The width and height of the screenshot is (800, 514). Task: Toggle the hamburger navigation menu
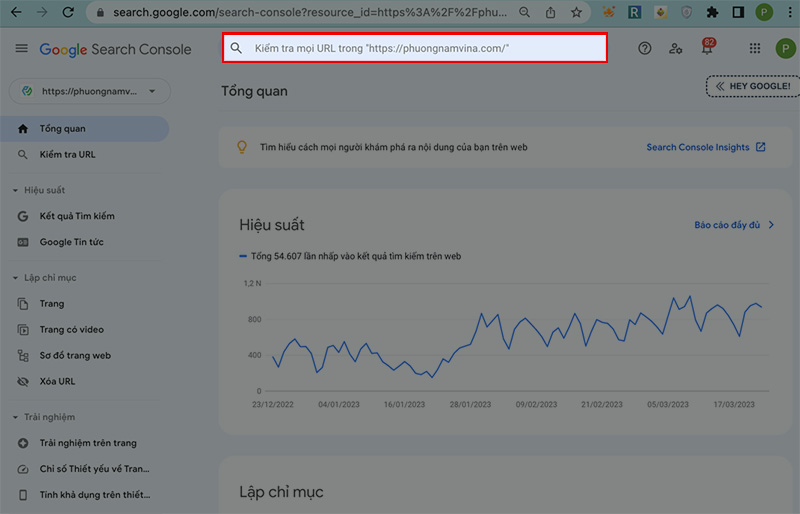21,48
